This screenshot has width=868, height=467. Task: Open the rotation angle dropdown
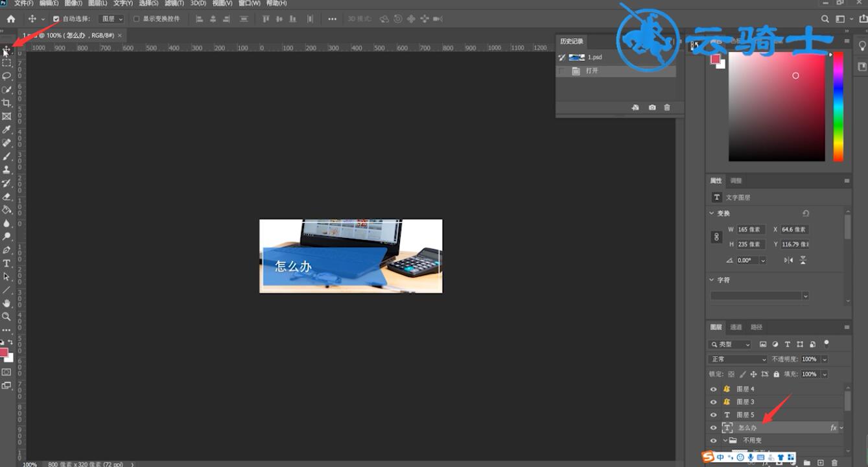(x=762, y=260)
